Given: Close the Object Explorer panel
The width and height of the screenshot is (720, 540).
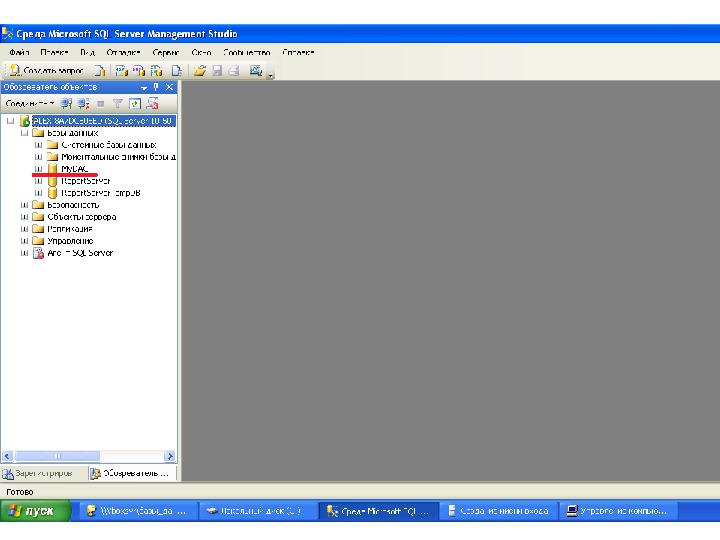Looking at the screenshot, I should point(169,87).
